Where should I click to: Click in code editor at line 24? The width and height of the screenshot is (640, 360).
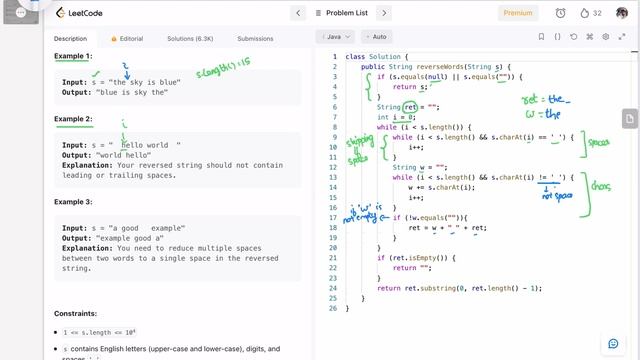click(459, 288)
